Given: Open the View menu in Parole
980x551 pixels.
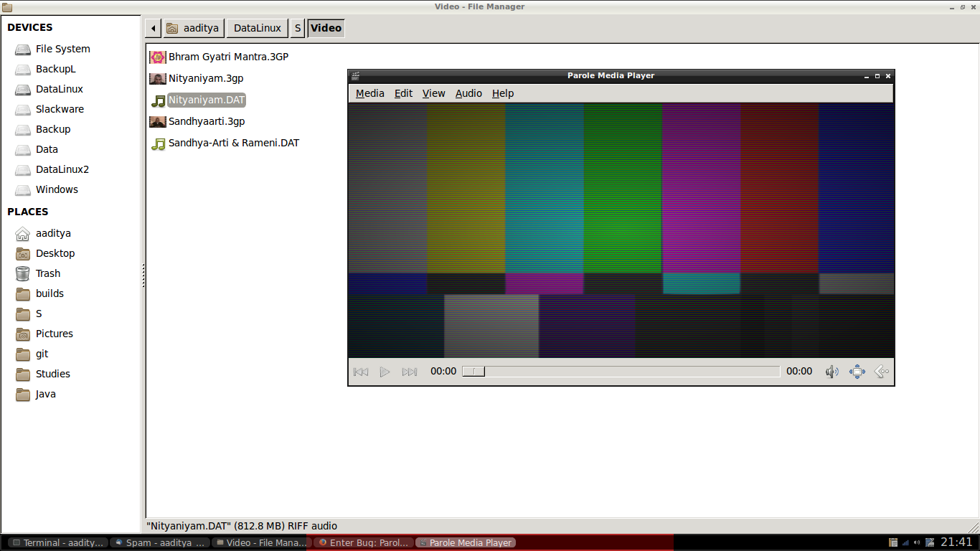Looking at the screenshot, I should point(433,93).
